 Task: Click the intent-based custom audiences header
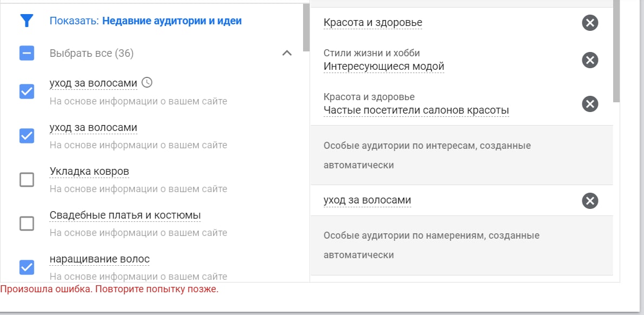pyautogui.click(x=462, y=245)
